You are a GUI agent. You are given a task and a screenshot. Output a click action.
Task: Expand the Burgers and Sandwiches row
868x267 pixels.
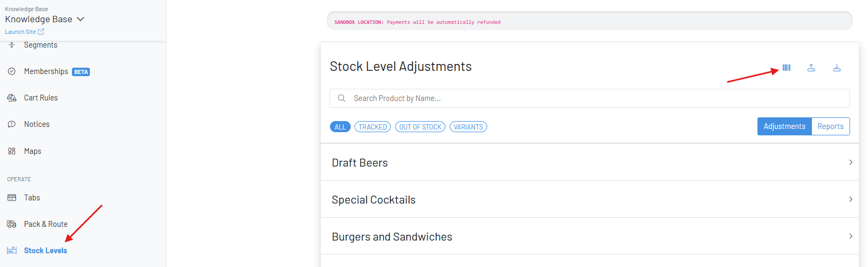point(589,236)
